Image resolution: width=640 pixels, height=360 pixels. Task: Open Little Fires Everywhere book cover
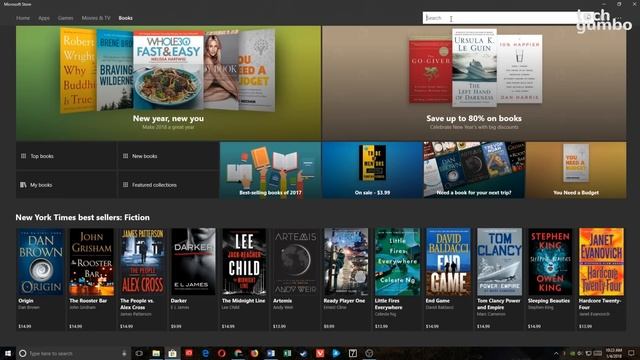(397, 262)
